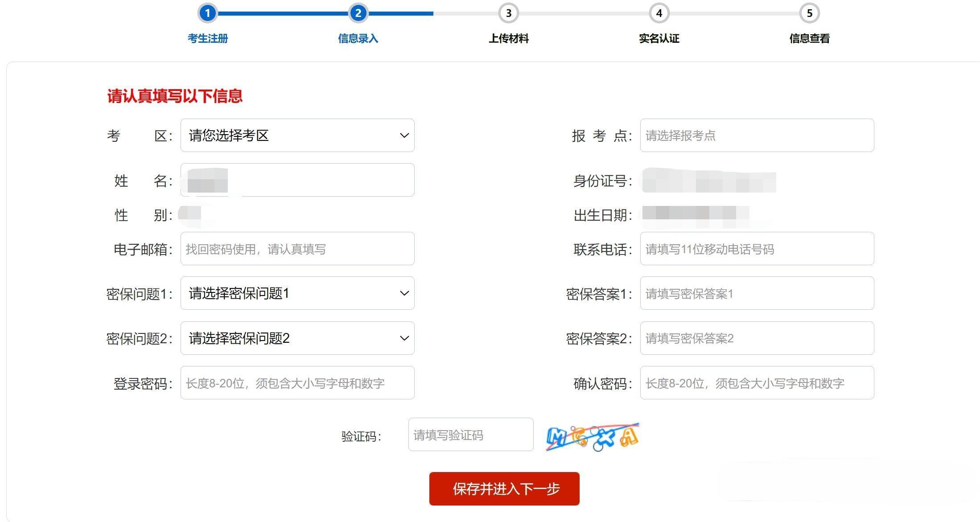
Task: Click step 1 circle 考生注册
Action: pos(207,13)
